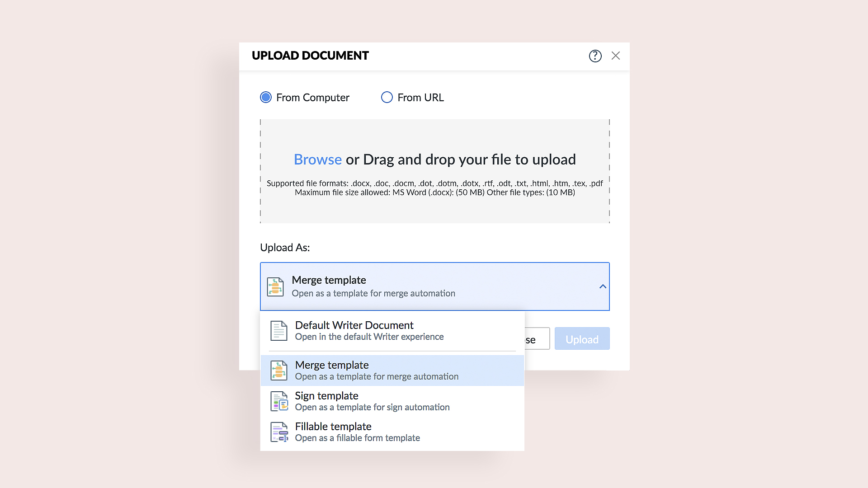The width and height of the screenshot is (868, 488).
Task: Collapse the Upload As dropdown chevron
Action: tap(602, 286)
